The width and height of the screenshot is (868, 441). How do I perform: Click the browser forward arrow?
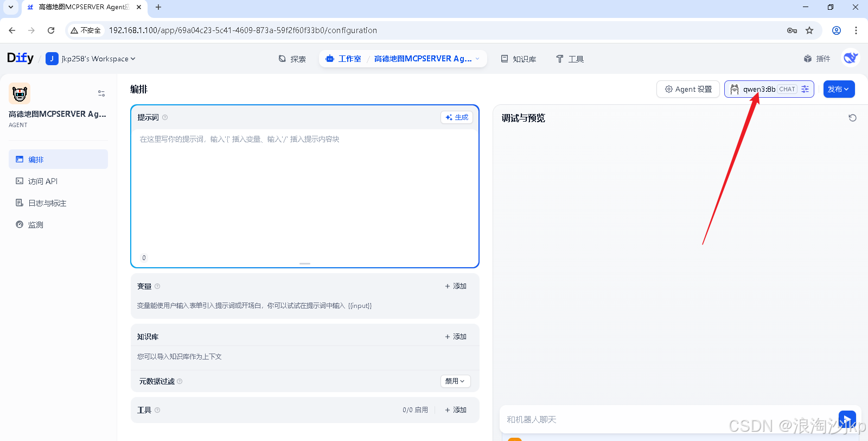(x=31, y=30)
